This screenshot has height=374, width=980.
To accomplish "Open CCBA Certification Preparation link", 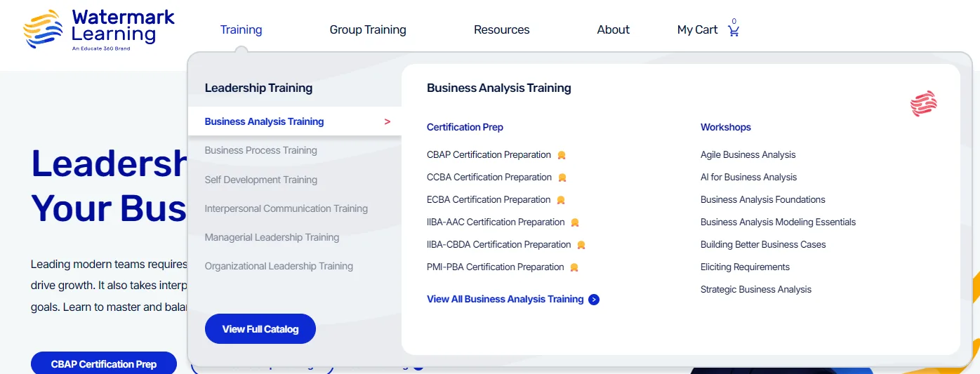I will [x=489, y=177].
